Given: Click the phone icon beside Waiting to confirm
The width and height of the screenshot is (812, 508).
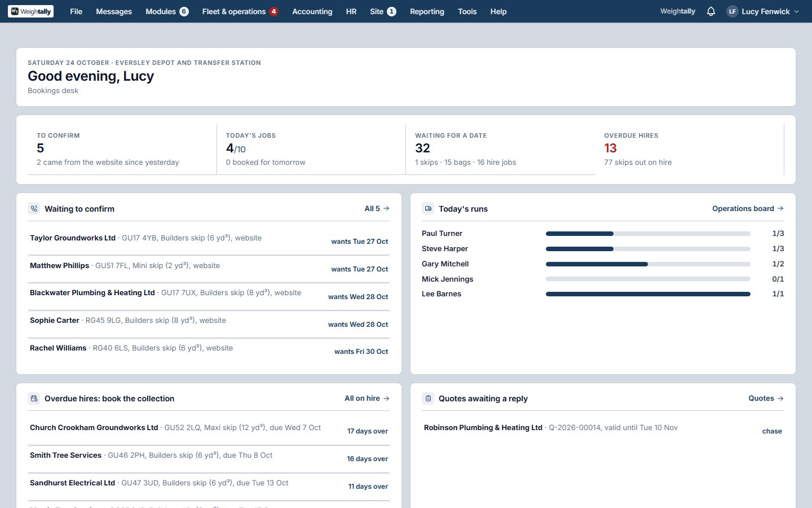Looking at the screenshot, I should pyautogui.click(x=34, y=209).
